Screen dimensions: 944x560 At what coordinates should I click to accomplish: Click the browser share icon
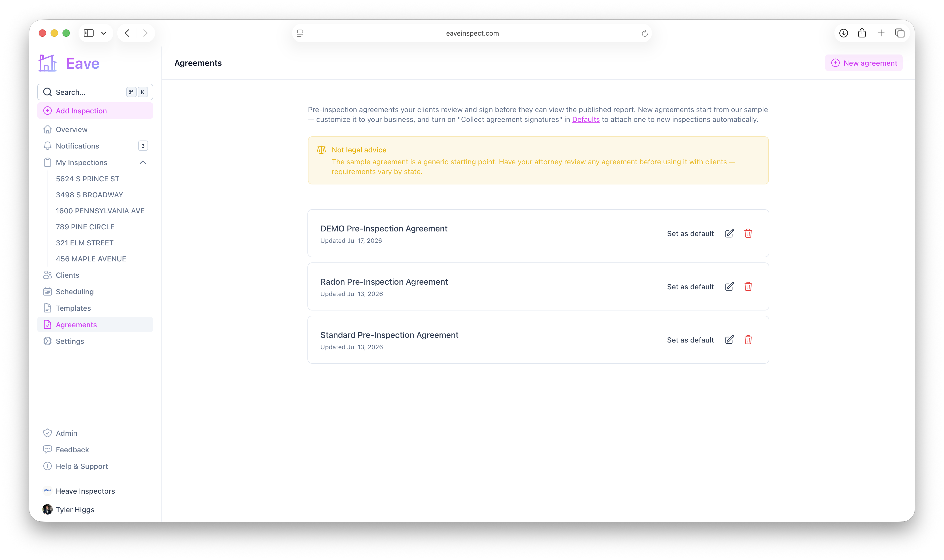tap(862, 33)
